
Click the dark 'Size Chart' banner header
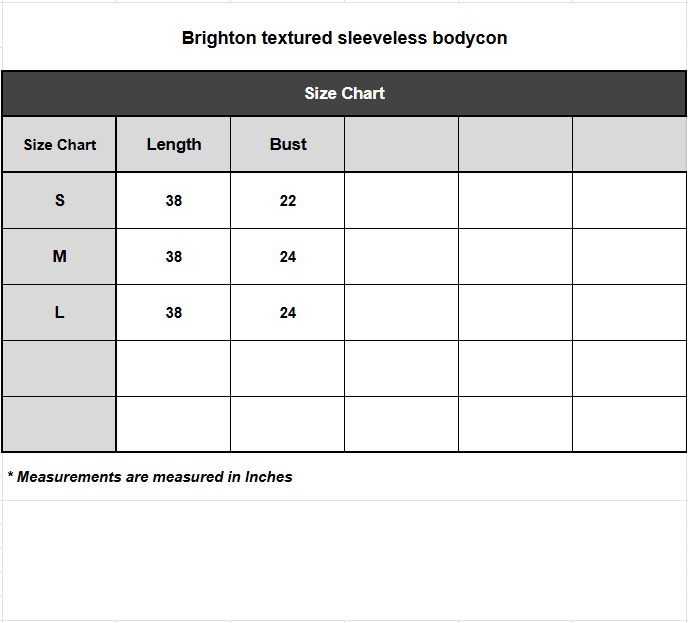point(344,93)
